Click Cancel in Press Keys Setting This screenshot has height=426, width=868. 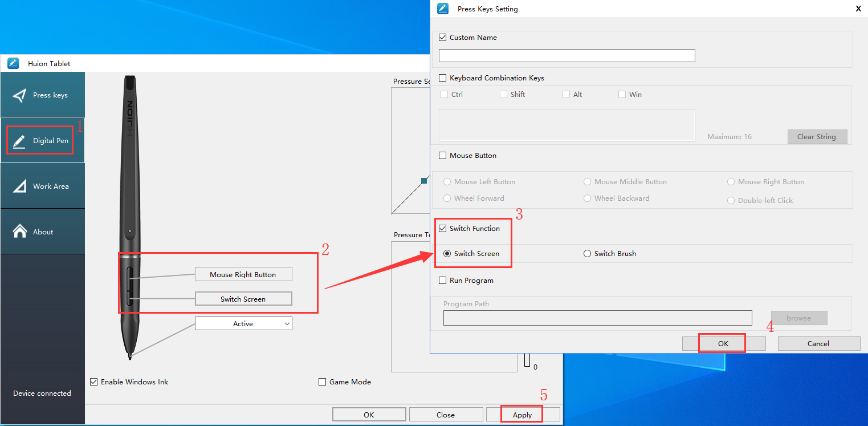[819, 343]
